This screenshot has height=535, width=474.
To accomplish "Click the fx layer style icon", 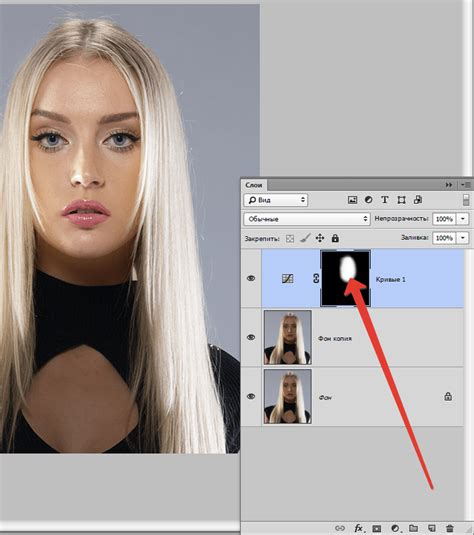I will point(358,528).
